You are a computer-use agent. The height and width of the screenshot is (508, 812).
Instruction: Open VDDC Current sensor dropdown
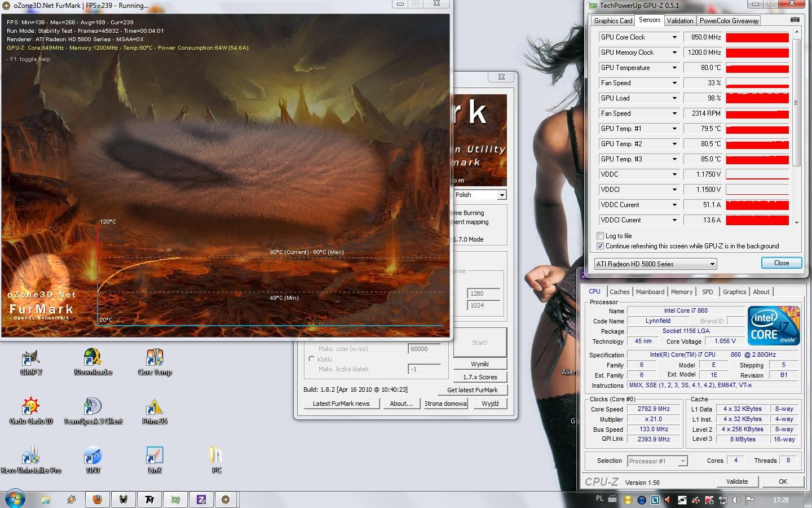(x=674, y=205)
